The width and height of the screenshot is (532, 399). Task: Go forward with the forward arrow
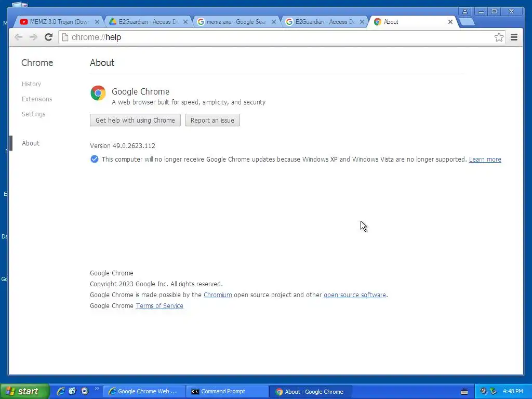33,37
